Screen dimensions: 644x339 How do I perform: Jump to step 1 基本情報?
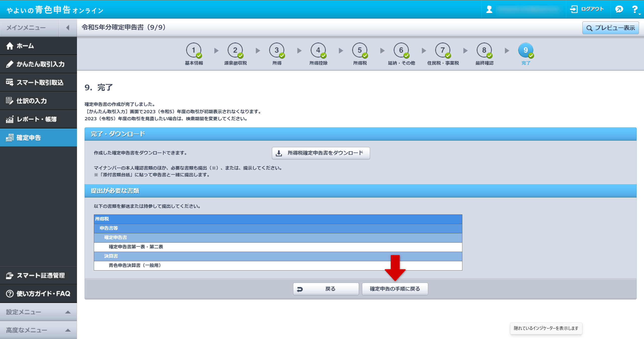[x=193, y=51]
